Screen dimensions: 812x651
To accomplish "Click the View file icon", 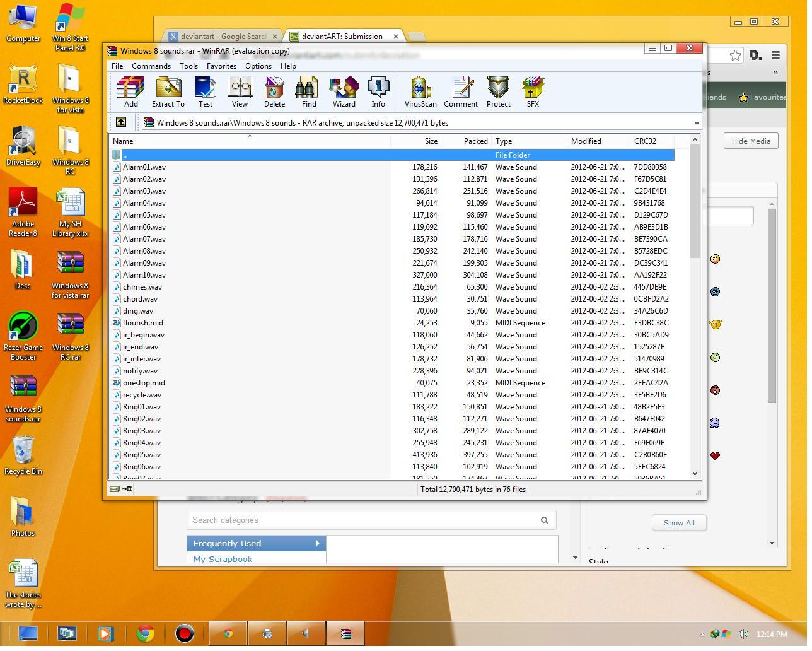I will click(x=240, y=92).
